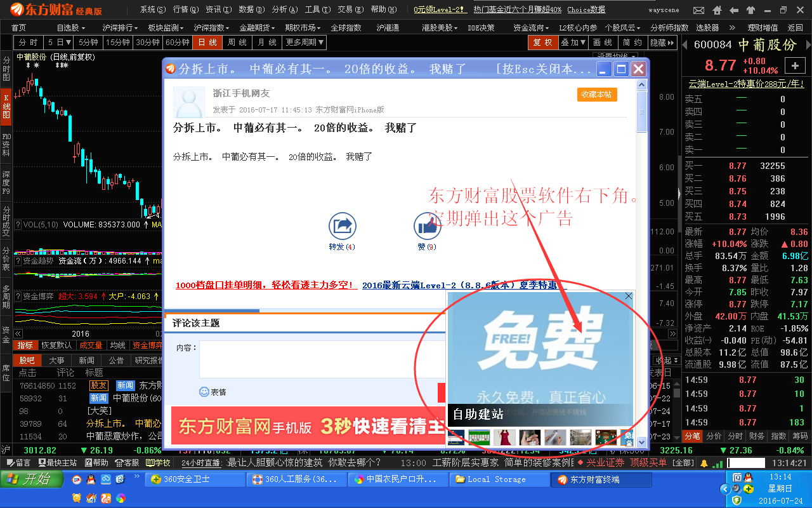Switch to 周线 weekly period

pos(237,42)
